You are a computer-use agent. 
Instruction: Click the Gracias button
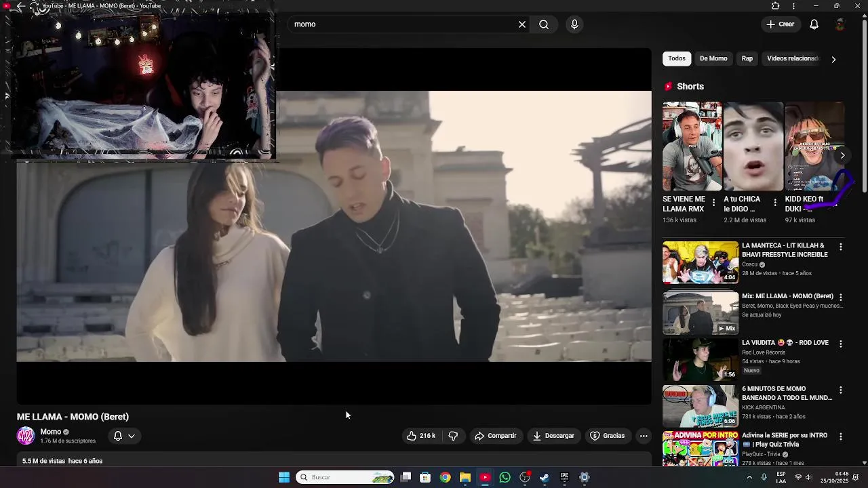click(x=607, y=436)
